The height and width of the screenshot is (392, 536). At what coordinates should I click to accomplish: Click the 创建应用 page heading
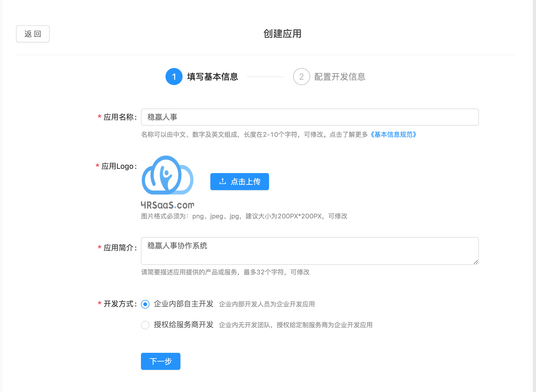click(282, 34)
